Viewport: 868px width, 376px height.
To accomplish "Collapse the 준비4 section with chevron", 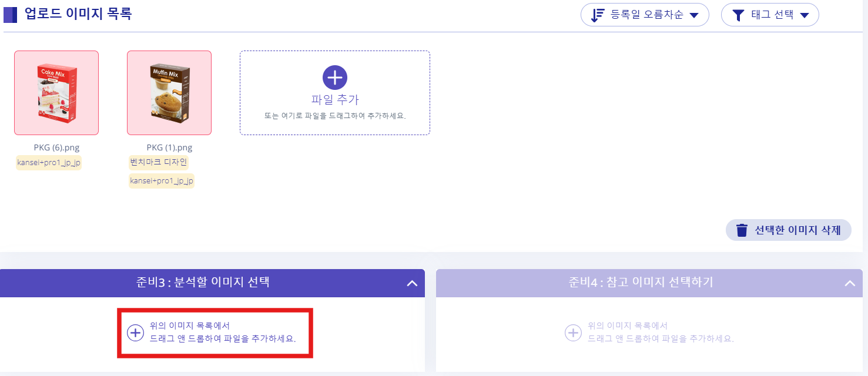I will tap(850, 283).
